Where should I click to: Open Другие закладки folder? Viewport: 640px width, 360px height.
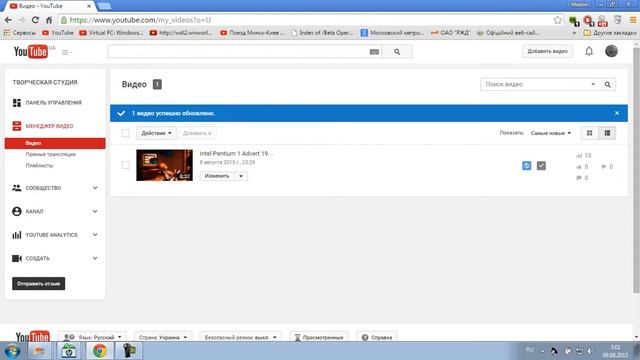(x=610, y=33)
